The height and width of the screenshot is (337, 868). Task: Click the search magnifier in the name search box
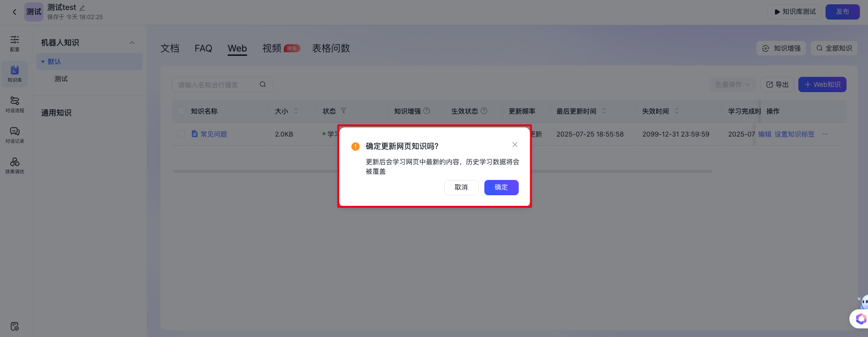262,84
